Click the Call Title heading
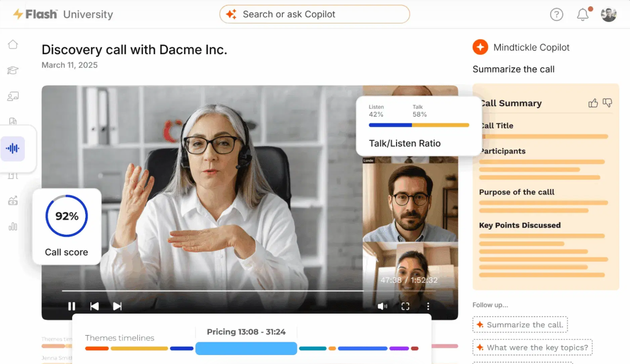This screenshot has width=630, height=364. point(497,126)
